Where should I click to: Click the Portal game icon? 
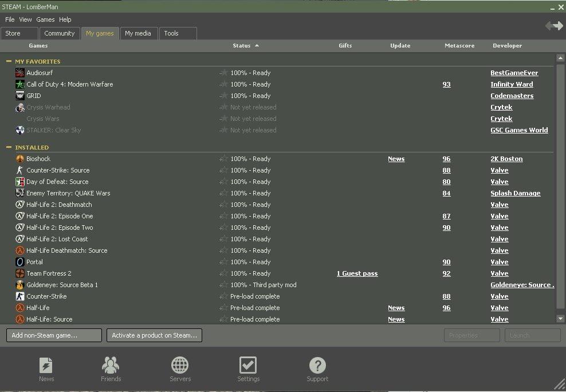20,262
